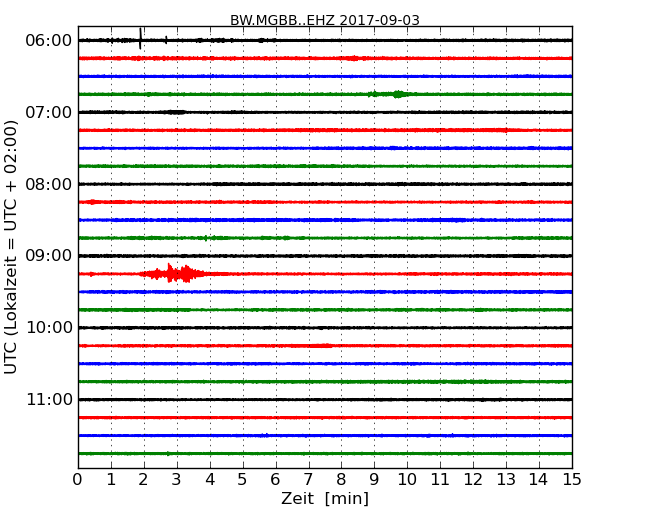Click the x-axis tick label 14

click(539, 480)
